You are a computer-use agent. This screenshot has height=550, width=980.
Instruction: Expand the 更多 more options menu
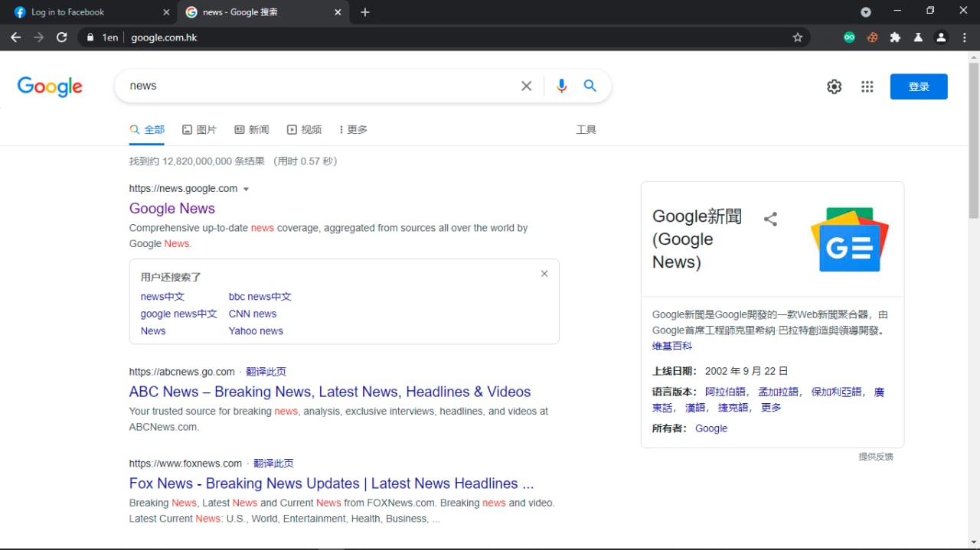353,130
